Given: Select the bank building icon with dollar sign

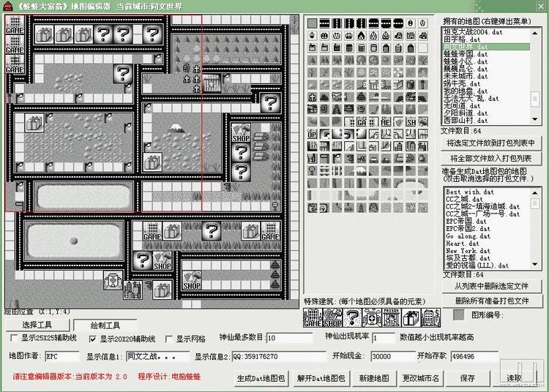Looking at the screenshot, I should tap(430, 318).
